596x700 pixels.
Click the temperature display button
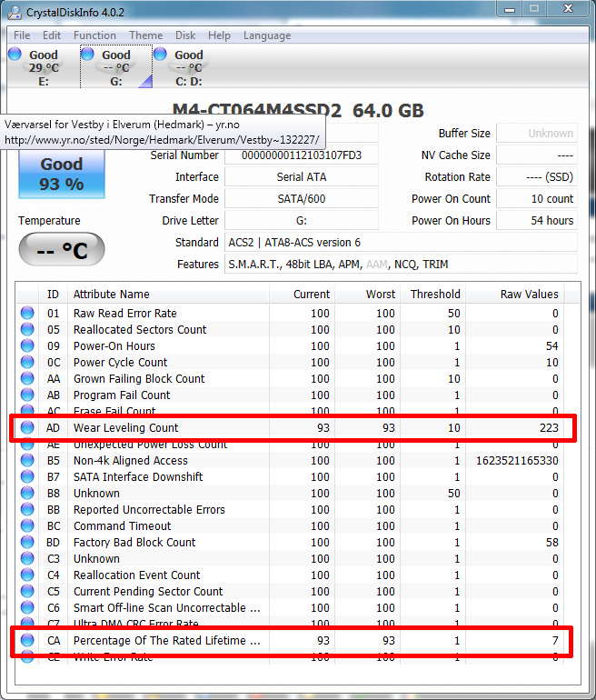pos(62,250)
